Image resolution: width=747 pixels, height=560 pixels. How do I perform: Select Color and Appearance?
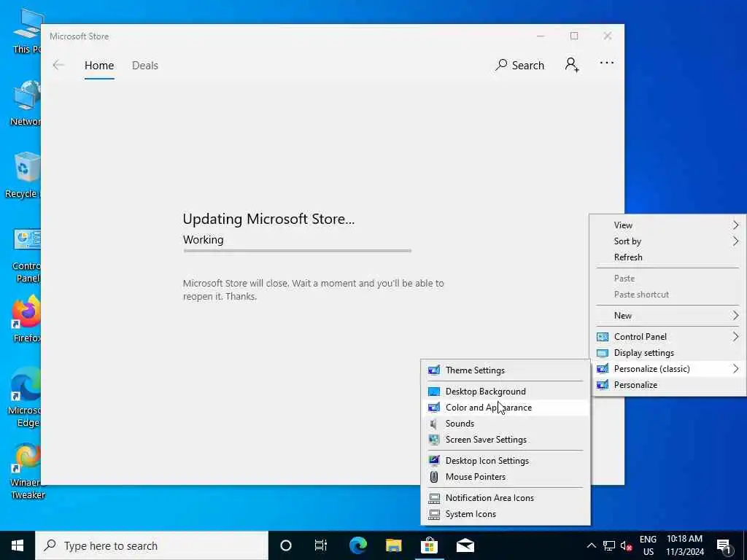click(x=506, y=408)
